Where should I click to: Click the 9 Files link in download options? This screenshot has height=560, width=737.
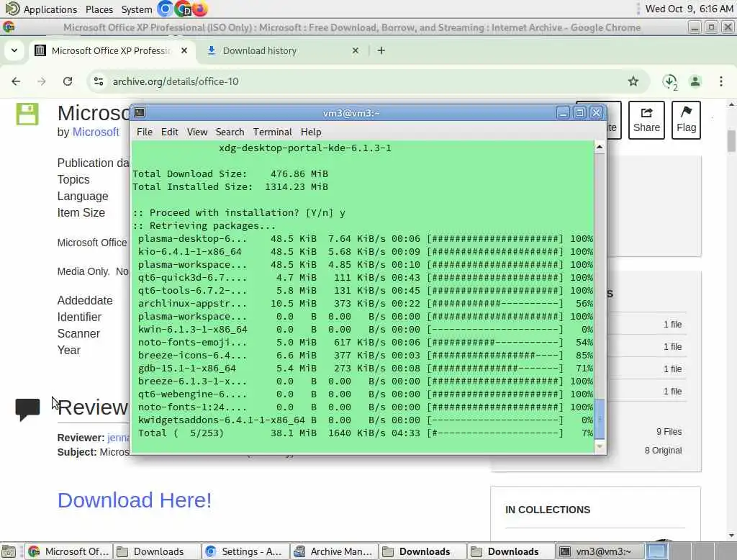(669, 432)
